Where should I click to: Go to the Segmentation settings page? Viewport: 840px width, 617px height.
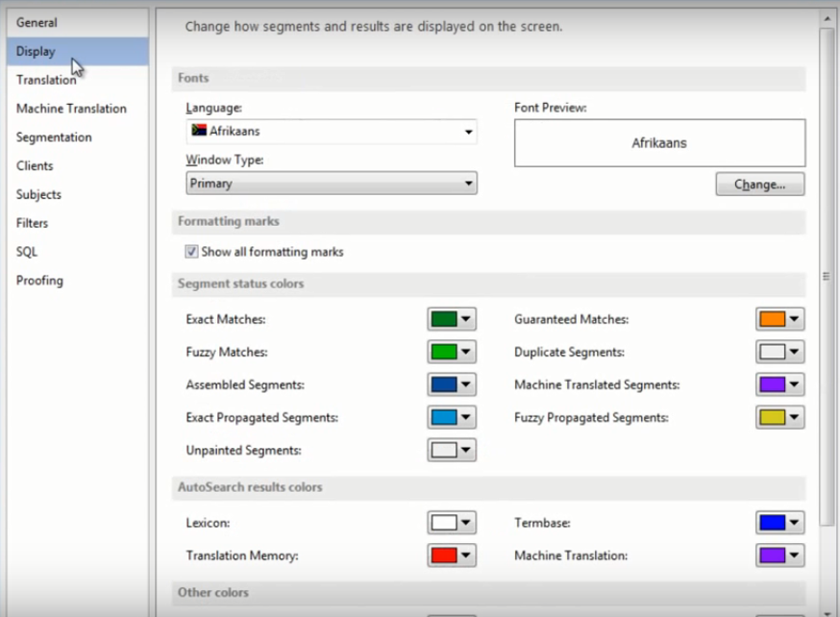(x=54, y=137)
